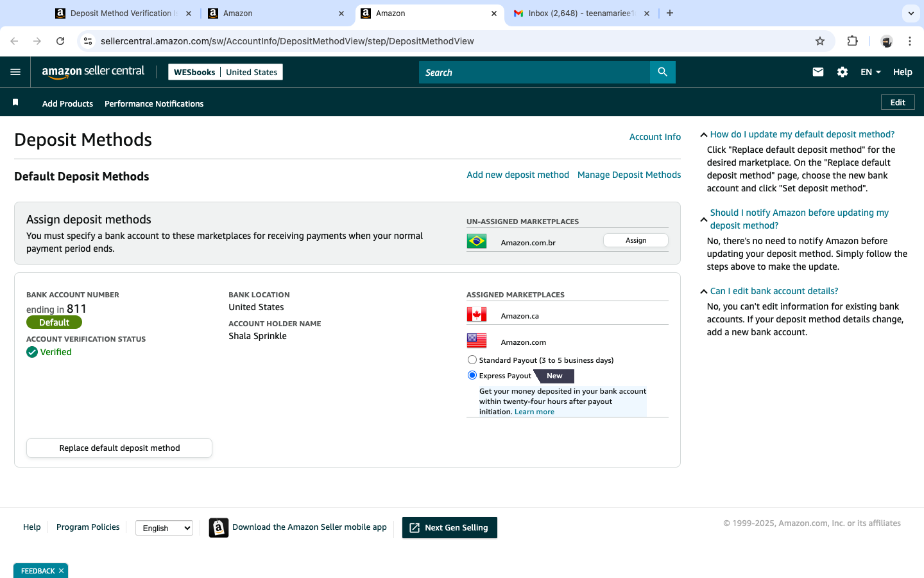Viewport: 924px width, 578px height.
Task: Open the Account Info link
Action: (654, 137)
